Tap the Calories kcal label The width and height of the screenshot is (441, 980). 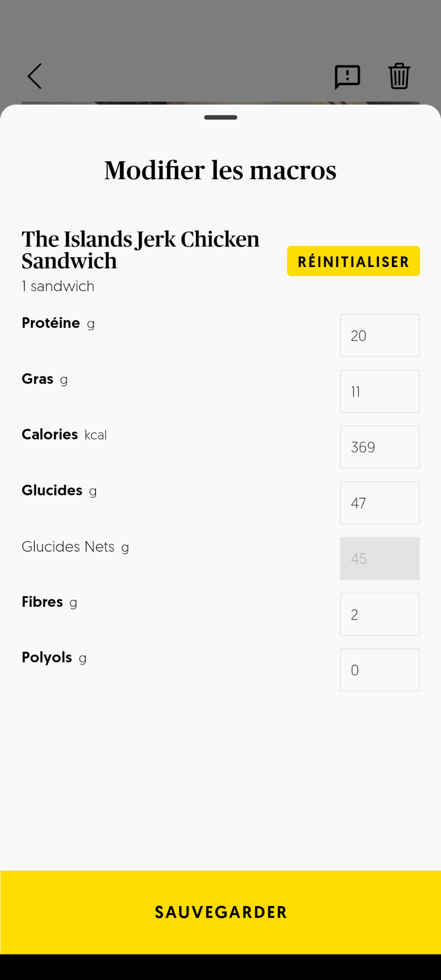(x=64, y=434)
